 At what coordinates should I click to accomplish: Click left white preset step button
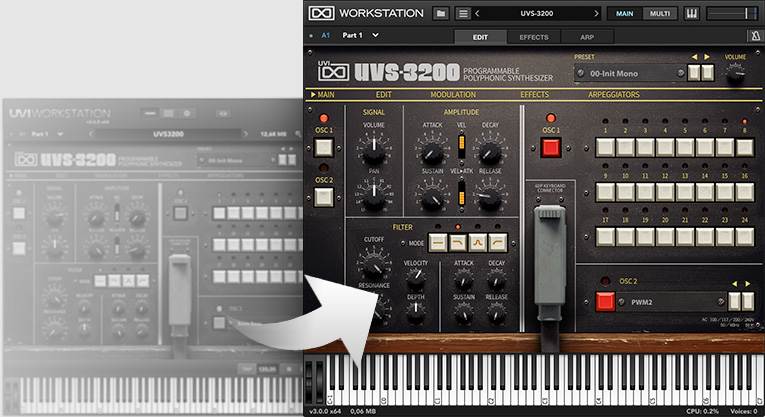coord(694,73)
